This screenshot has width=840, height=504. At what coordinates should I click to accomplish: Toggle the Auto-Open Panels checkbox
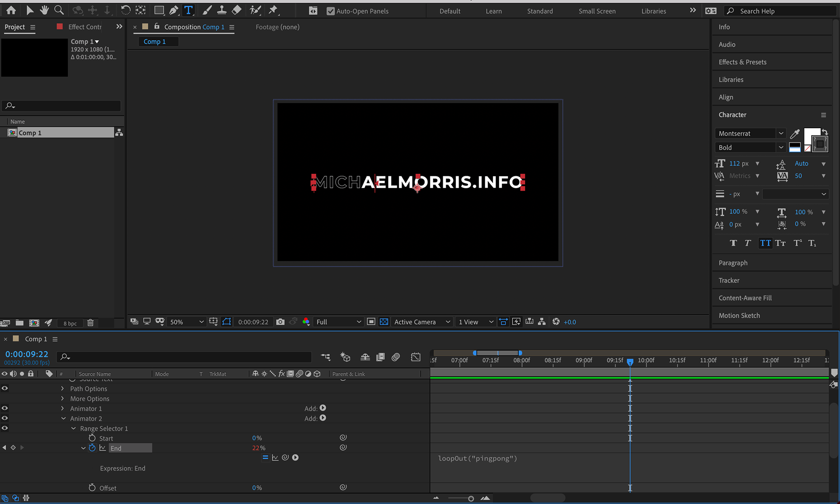(x=331, y=11)
